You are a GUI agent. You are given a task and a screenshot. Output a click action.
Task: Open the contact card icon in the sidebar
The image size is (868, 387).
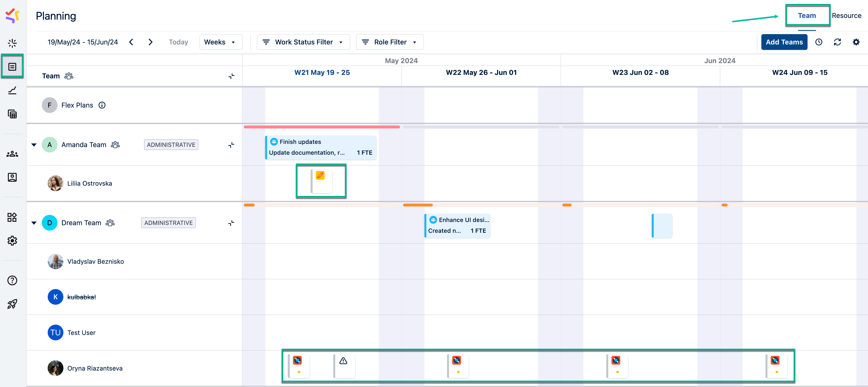pos(12,178)
